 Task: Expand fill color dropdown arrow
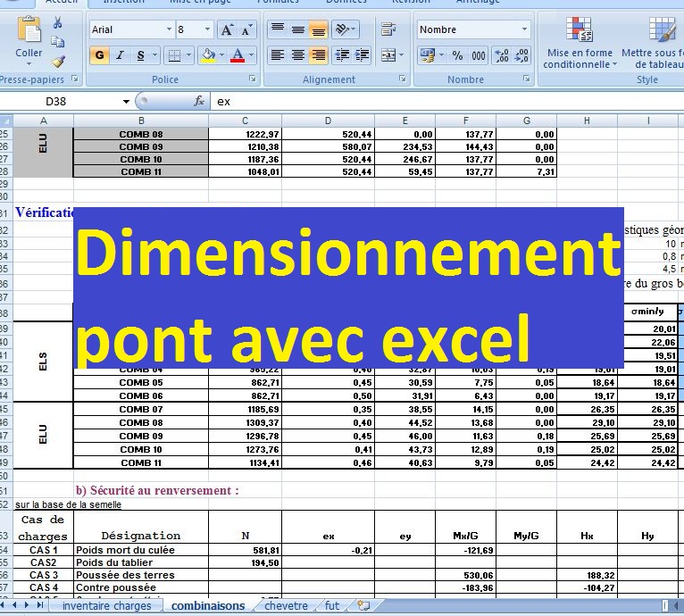(x=221, y=55)
